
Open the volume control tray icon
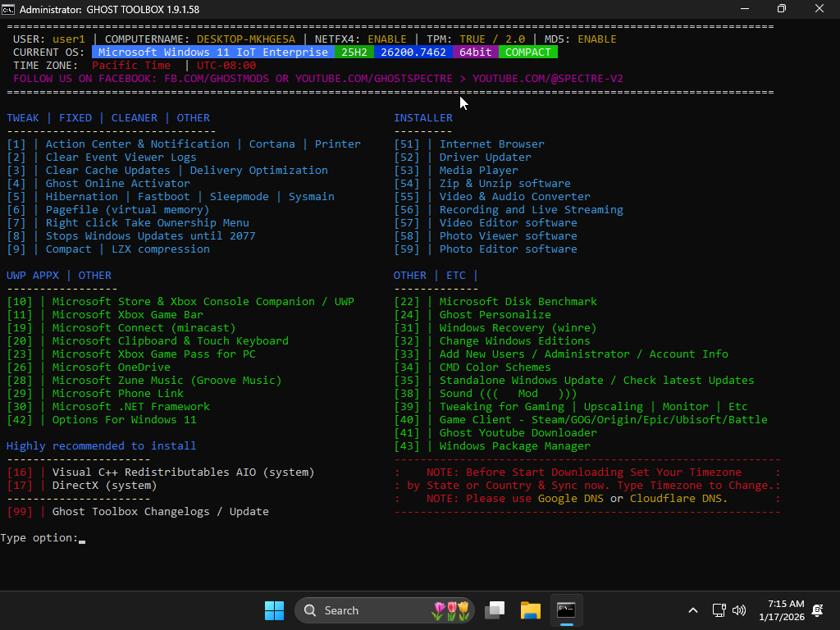[738, 610]
